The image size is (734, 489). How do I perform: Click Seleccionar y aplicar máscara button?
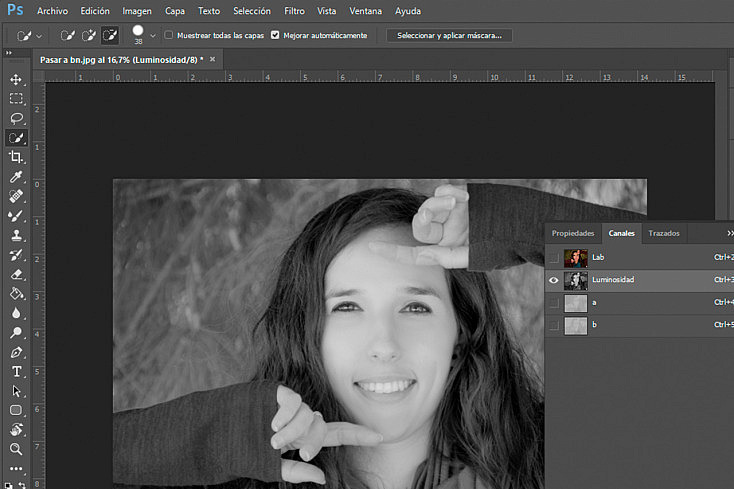[449, 36]
